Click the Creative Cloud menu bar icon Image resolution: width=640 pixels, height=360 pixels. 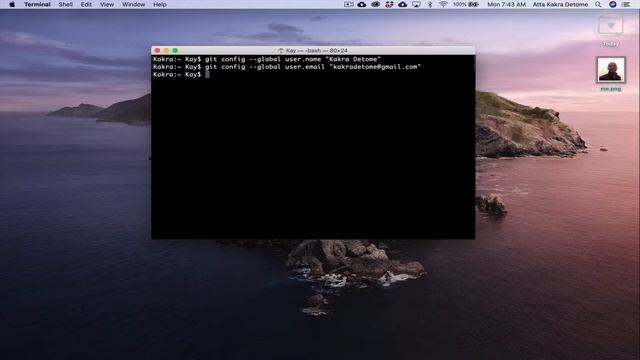(376, 4)
